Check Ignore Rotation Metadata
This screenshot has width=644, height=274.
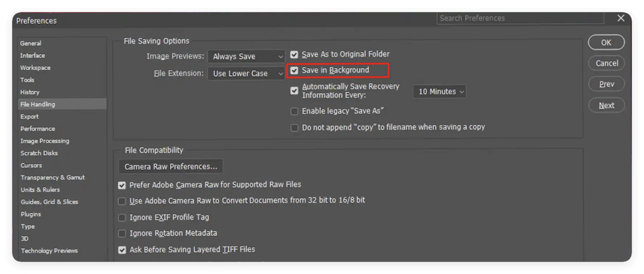[122, 233]
